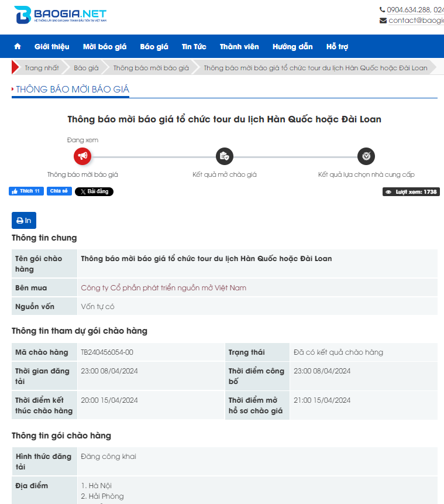This screenshot has height=504, width=444.
Task: Like the page with Thích button
Action: [x=26, y=191]
